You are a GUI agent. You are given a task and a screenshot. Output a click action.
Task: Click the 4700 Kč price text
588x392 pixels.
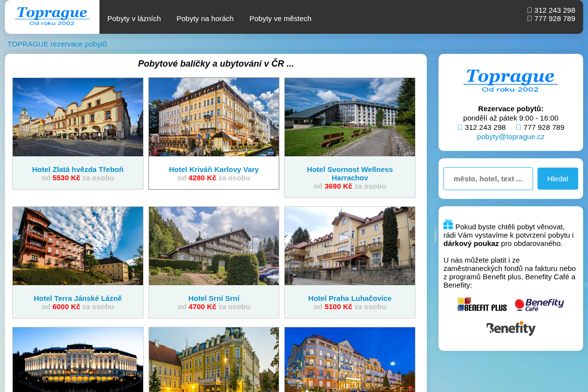coord(202,307)
